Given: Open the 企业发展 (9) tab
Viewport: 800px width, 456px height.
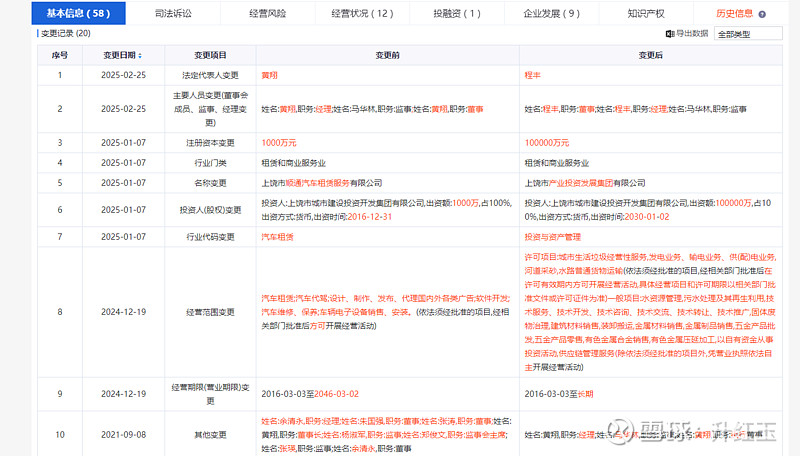Looking at the screenshot, I should pyautogui.click(x=552, y=14).
